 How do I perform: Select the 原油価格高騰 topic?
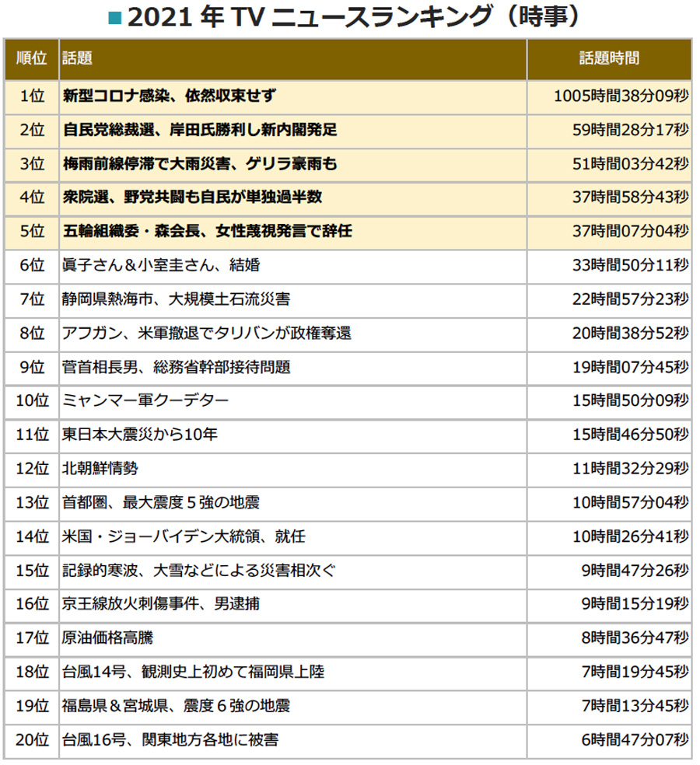pyautogui.click(x=108, y=638)
